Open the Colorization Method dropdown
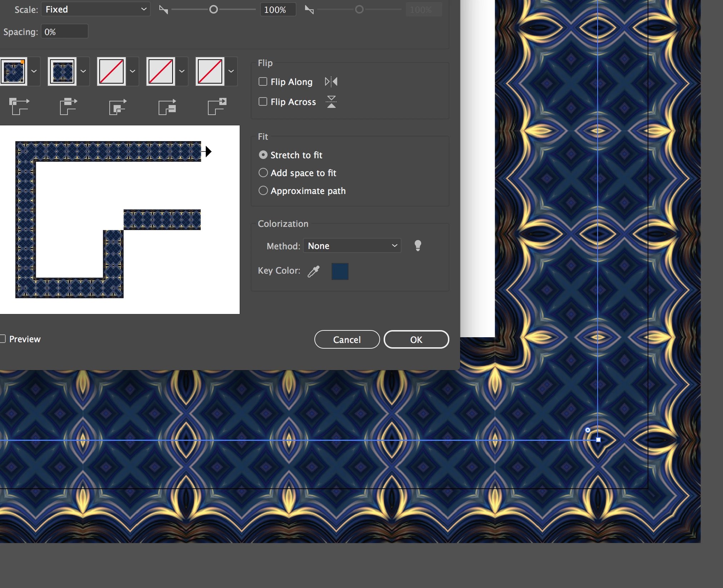This screenshot has height=588, width=723. [352, 246]
